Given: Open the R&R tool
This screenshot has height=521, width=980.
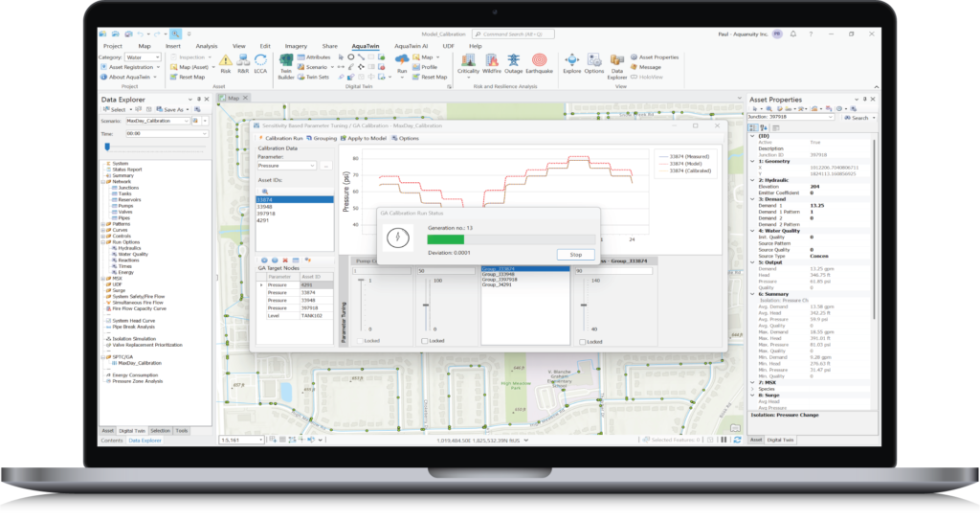Looking at the screenshot, I should click(x=243, y=64).
